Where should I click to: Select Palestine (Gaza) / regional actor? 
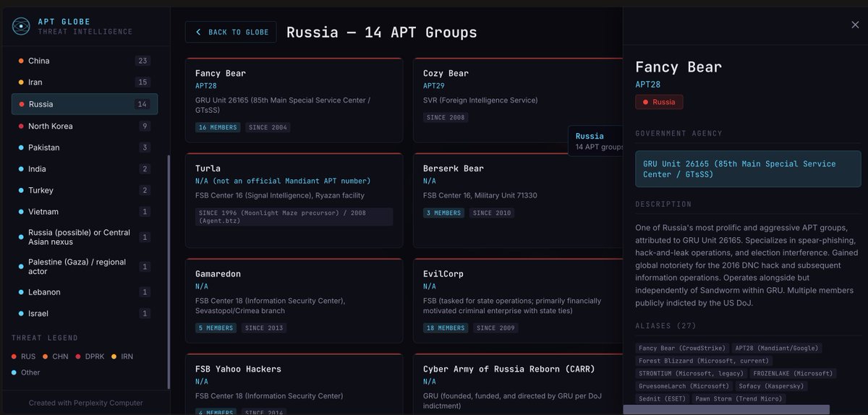click(x=85, y=267)
